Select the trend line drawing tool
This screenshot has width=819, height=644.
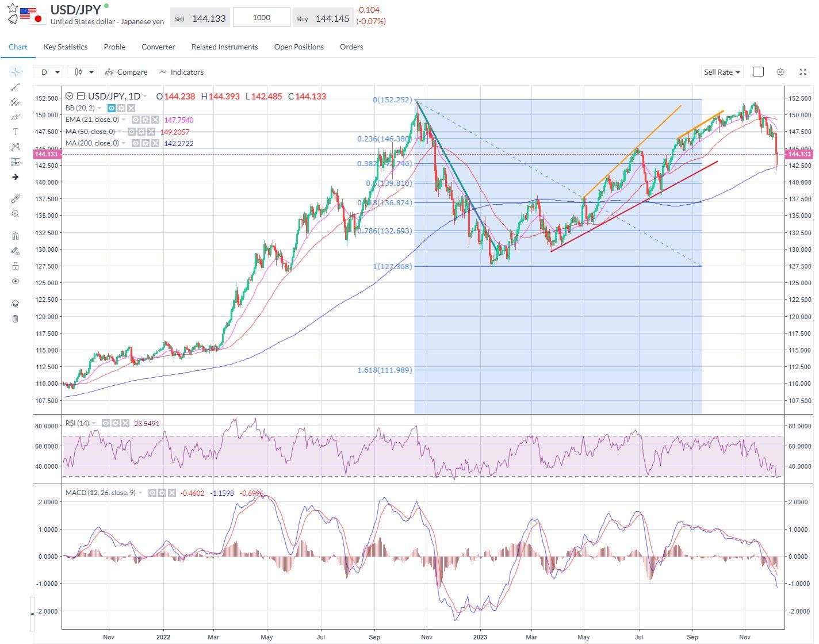(16, 87)
